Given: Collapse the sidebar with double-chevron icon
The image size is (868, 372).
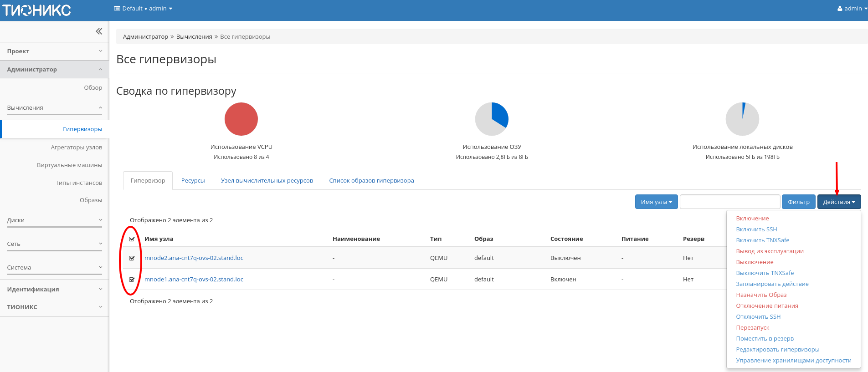Looking at the screenshot, I should point(99,31).
